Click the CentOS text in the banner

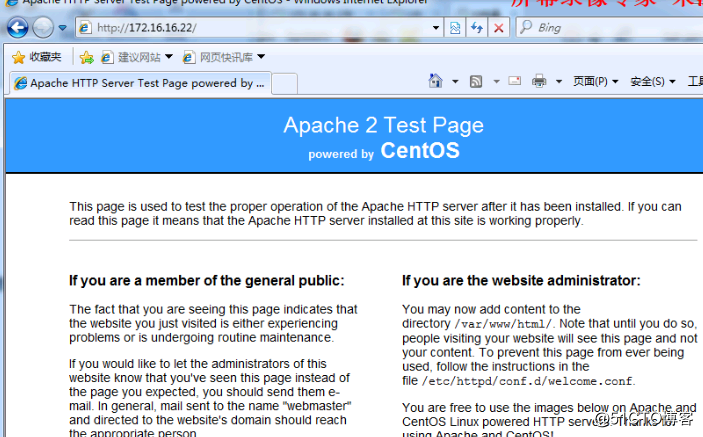[420, 151]
